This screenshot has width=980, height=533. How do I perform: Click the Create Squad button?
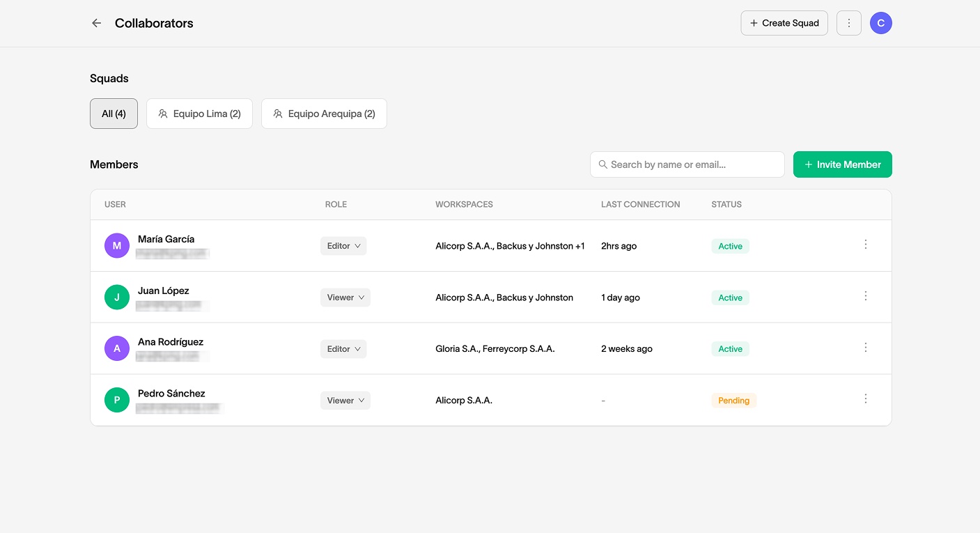(784, 23)
